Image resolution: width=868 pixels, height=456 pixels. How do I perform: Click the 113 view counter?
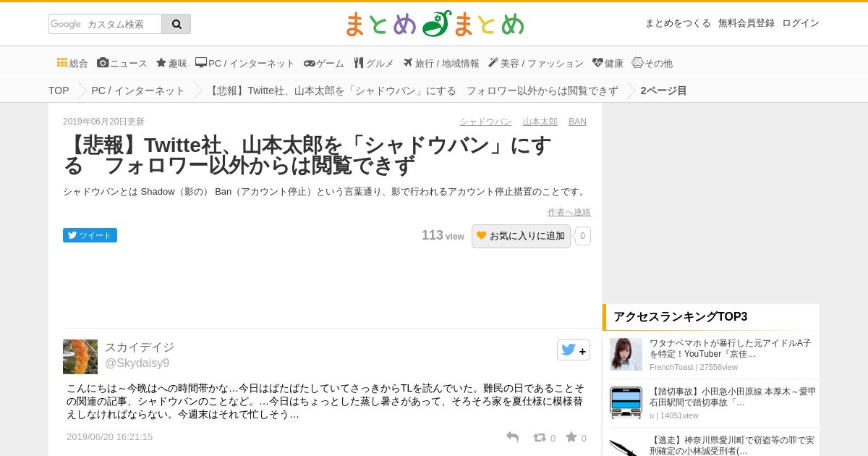(443, 236)
